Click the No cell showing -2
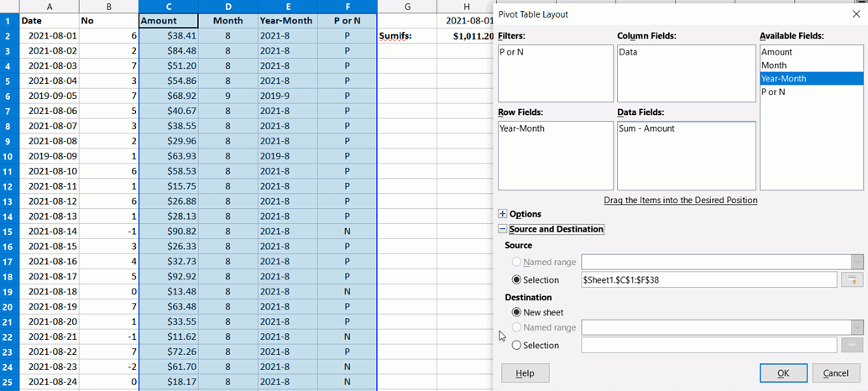The width and height of the screenshot is (868, 391). (x=108, y=366)
